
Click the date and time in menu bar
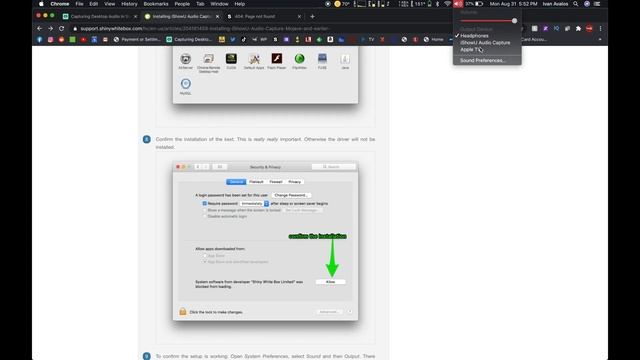coord(513,4)
